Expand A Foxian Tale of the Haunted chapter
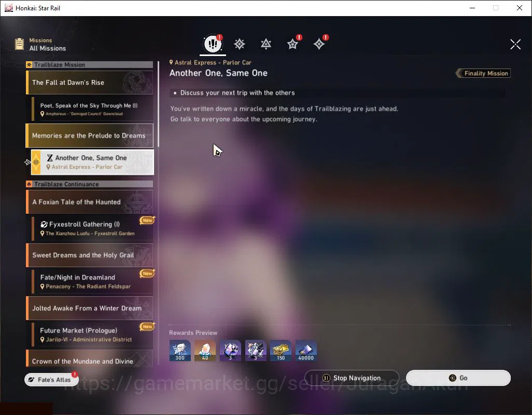The width and height of the screenshot is (532, 415). (90, 202)
